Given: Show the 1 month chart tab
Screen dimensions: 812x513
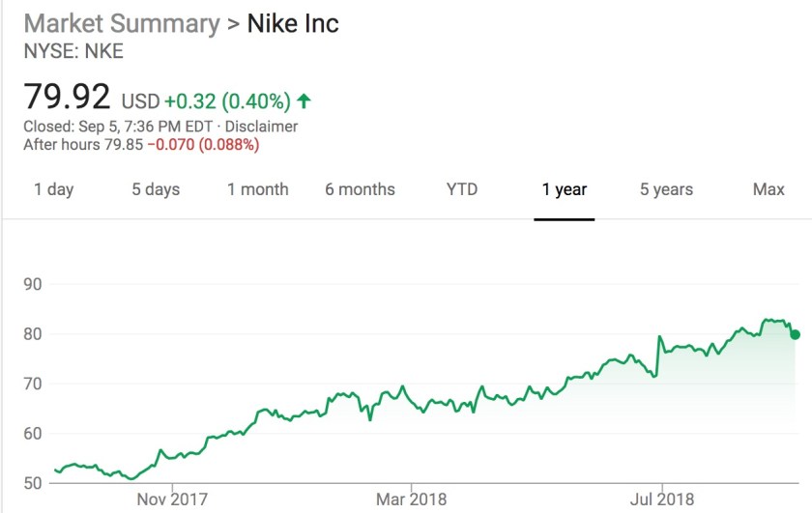Looking at the screenshot, I should tap(258, 189).
